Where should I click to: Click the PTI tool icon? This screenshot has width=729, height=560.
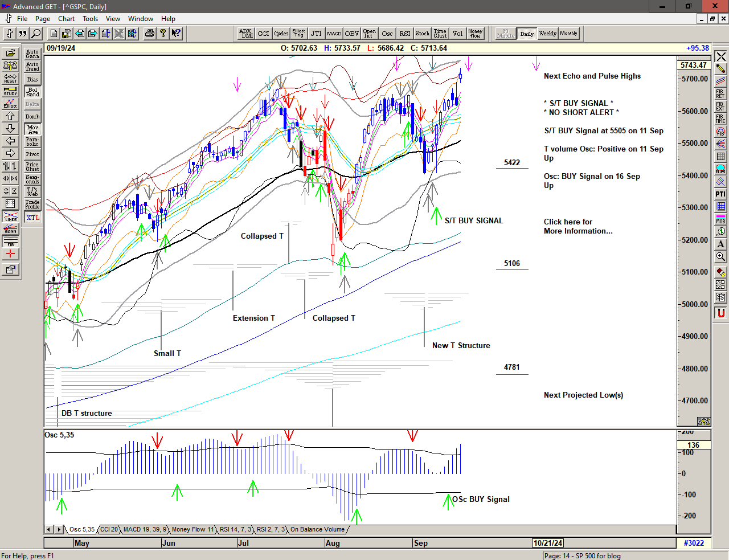click(x=720, y=194)
